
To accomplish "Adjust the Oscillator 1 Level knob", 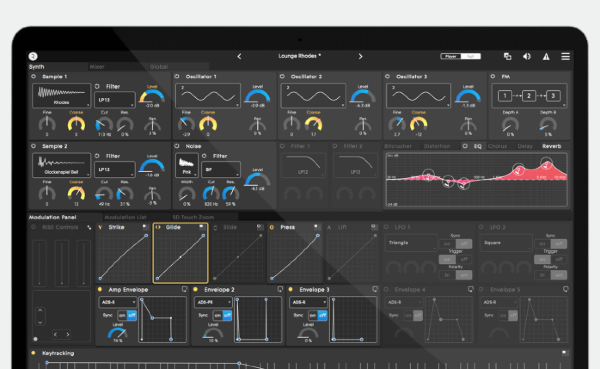I will [258, 96].
